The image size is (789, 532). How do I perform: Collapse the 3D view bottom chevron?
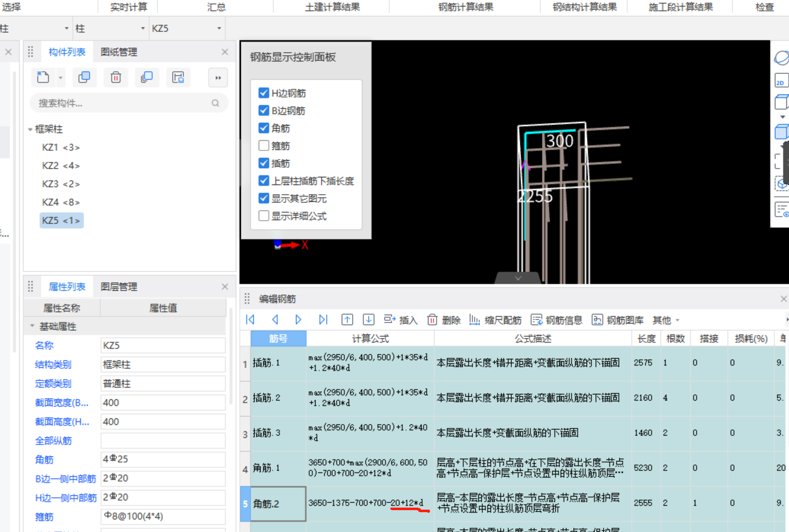518,278
